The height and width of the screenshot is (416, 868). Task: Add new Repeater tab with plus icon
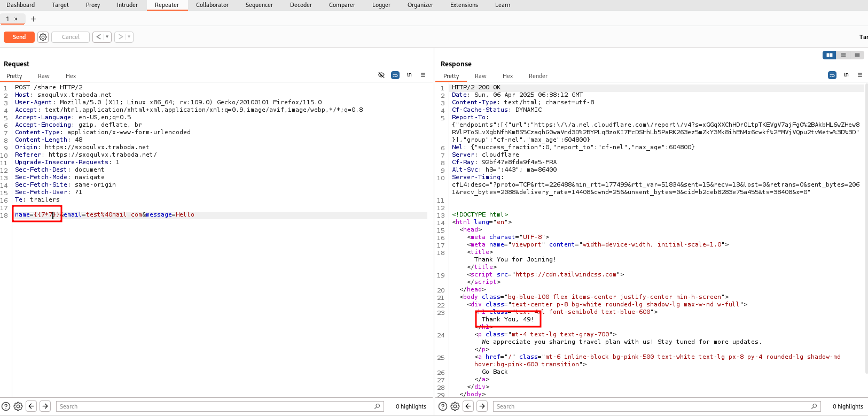33,19
